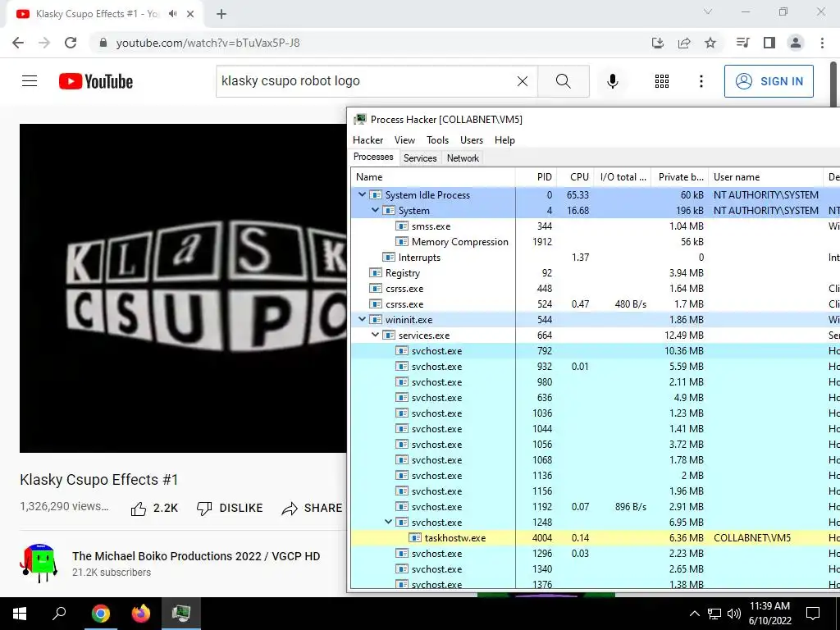Reload the page with the refresh icon
This screenshot has width=840, height=630.
[x=71, y=43]
